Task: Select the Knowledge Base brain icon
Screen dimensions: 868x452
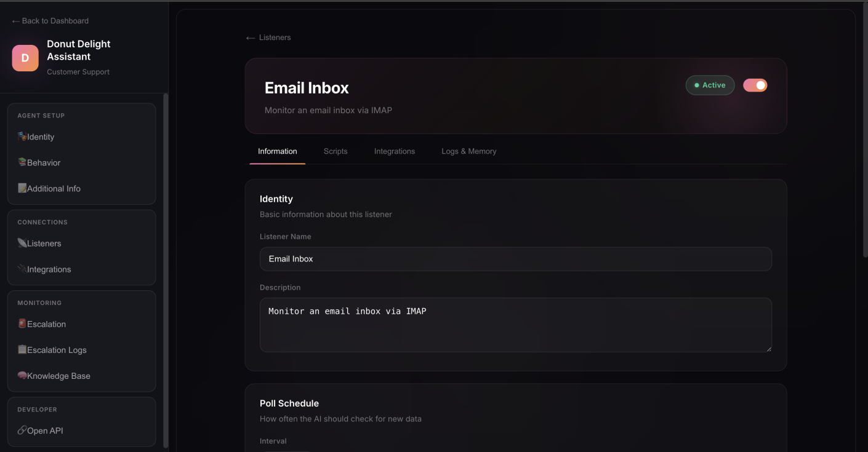Action: [22, 375]
